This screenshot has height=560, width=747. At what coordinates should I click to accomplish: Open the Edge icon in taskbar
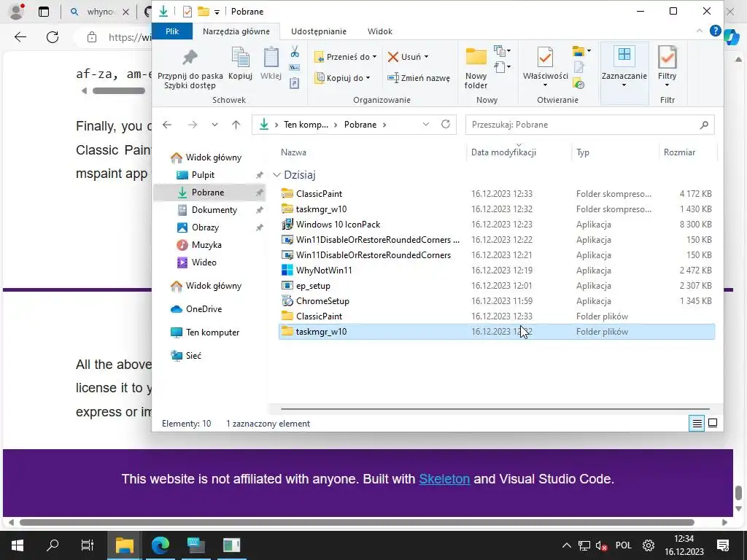click(x=160, y=545)
